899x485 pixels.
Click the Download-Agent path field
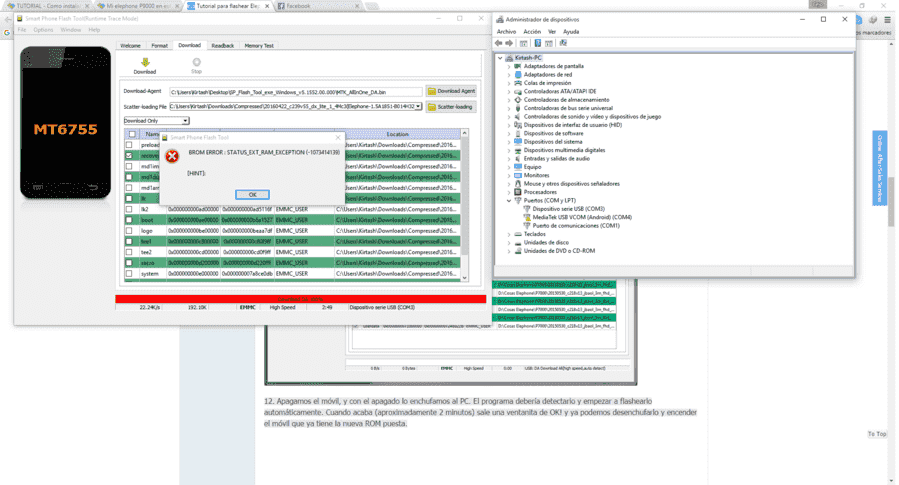296,92
